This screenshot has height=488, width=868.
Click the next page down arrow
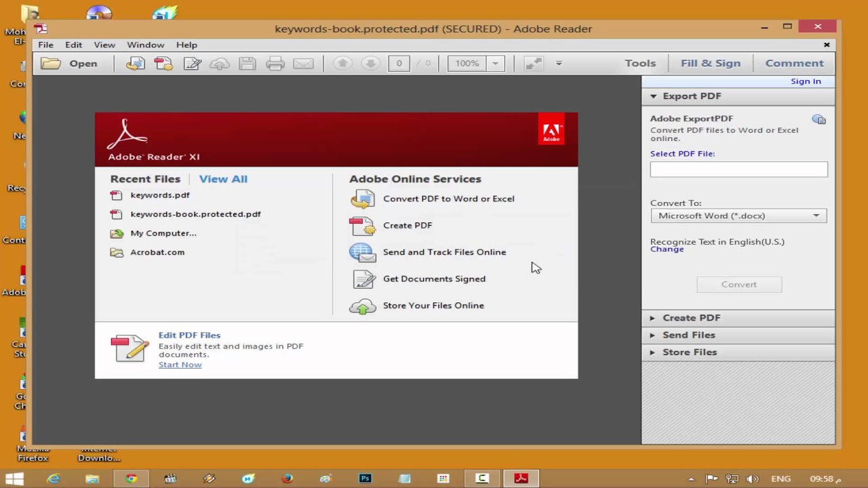(x=370, y=63)
